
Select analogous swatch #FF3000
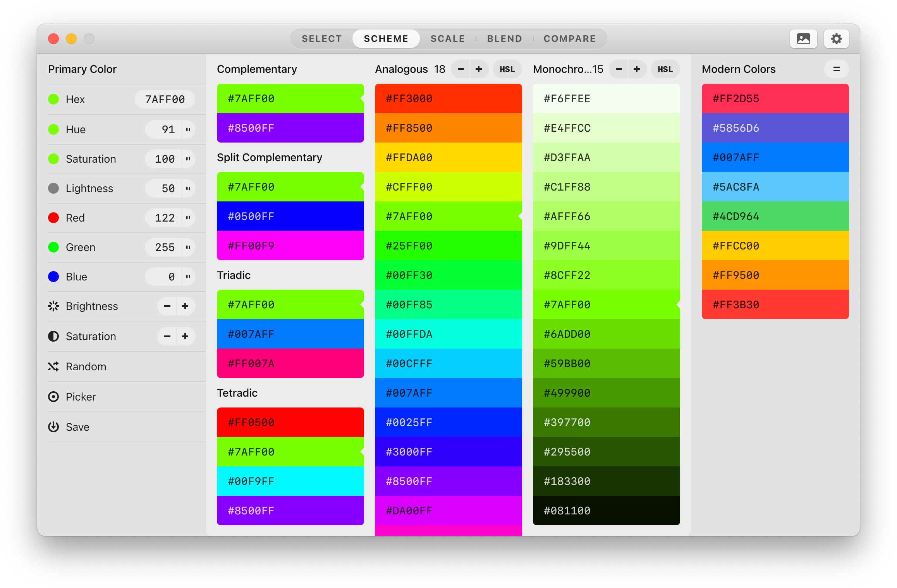coord(448,98)
